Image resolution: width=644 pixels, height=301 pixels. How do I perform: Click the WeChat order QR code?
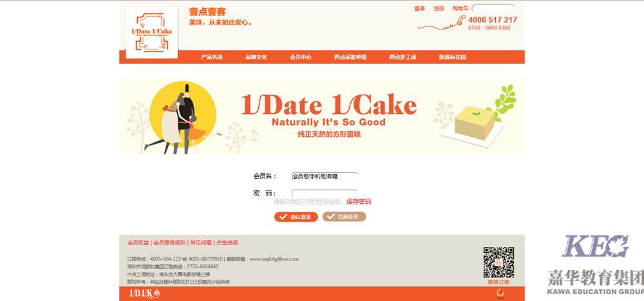[x=498, y=262]
